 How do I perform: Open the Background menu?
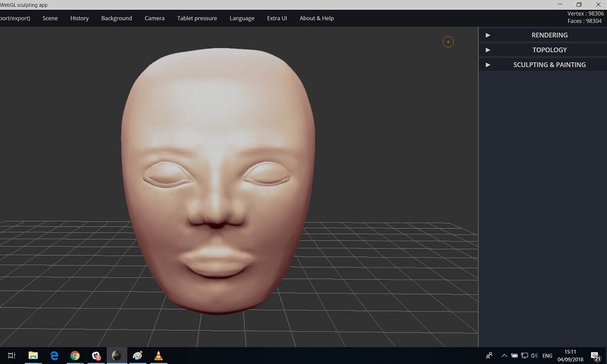point(117,18)
